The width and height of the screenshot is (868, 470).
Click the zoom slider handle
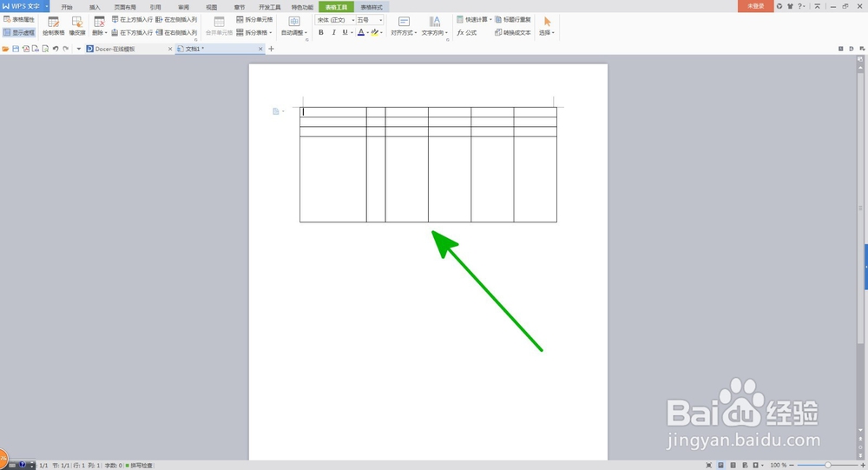tap(827, 465)
